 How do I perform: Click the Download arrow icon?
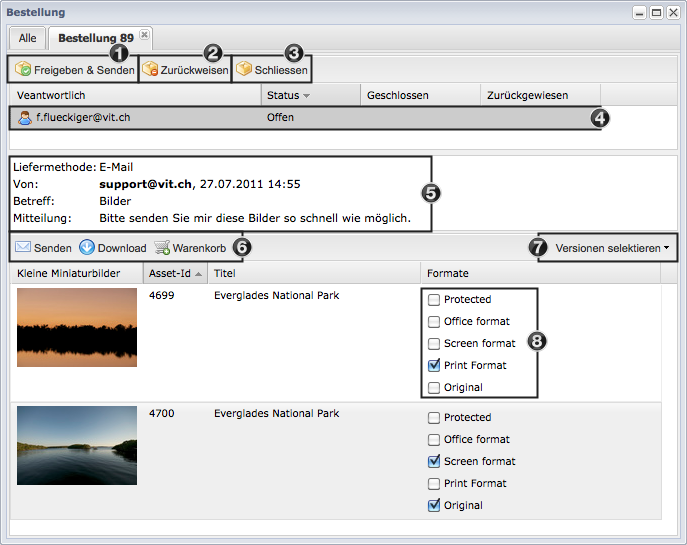tap(87, 247)
